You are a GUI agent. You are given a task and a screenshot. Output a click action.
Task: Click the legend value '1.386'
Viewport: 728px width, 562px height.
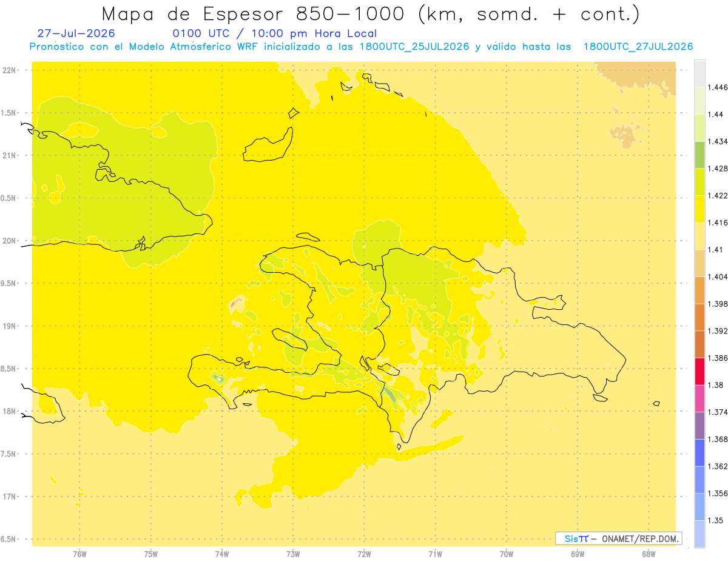pos(718,358)
